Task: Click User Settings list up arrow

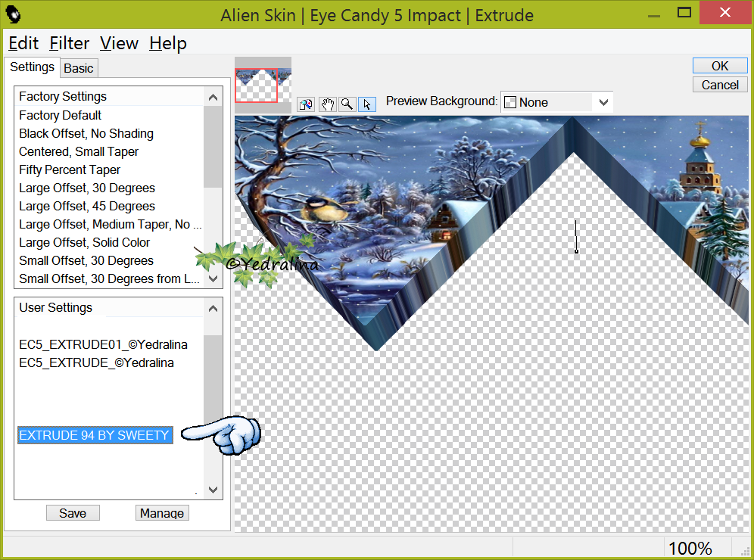Action: coord(213,309)
